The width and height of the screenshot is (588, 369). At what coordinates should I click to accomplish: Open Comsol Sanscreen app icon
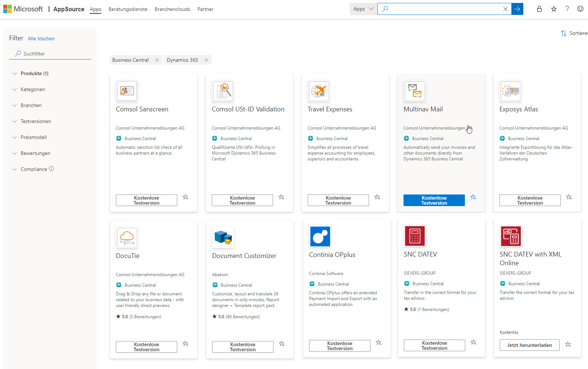127,91
